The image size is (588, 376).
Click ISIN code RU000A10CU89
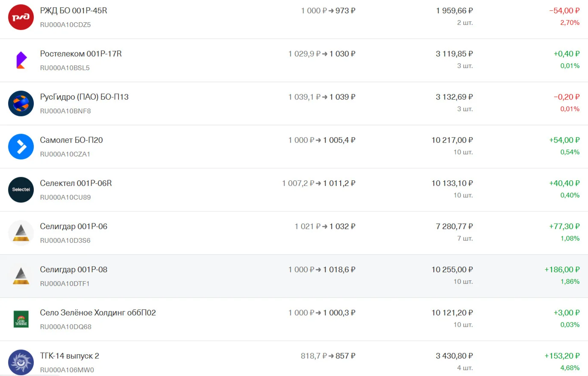point(65,197)
